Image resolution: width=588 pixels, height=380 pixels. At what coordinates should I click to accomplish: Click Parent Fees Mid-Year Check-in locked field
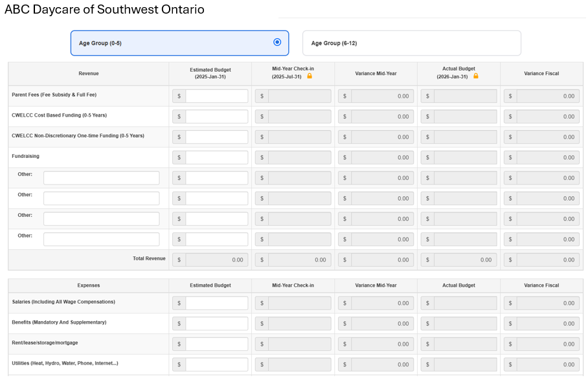(299, 96)
